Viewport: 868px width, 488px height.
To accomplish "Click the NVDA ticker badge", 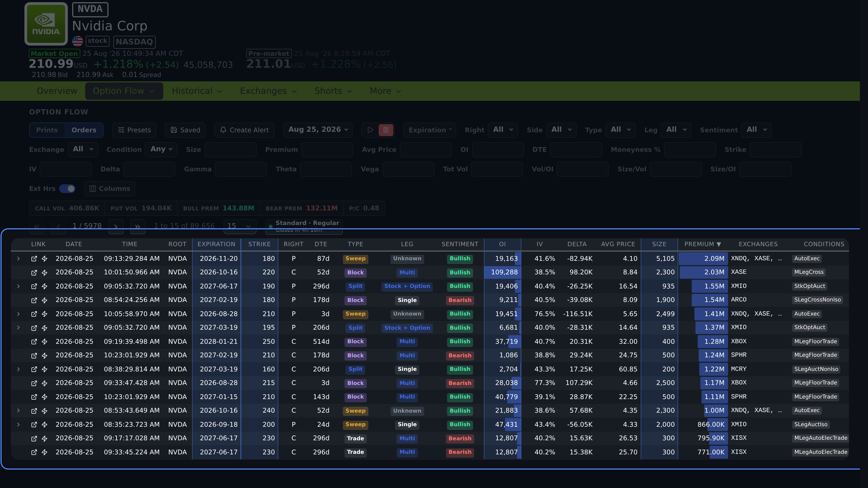I will point(90,9).
